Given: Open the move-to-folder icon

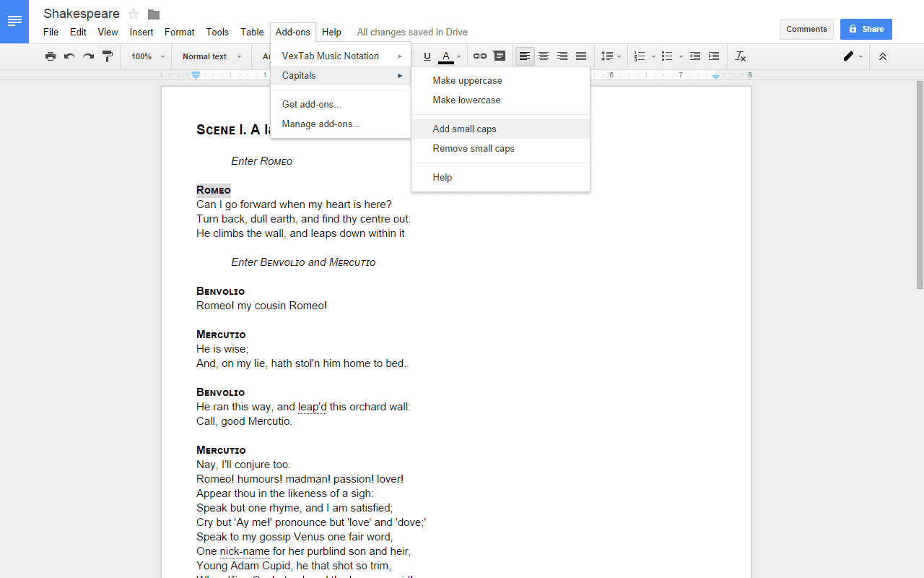Looking at the screenshot, I should pyautogui.click(x=154, y=14).
